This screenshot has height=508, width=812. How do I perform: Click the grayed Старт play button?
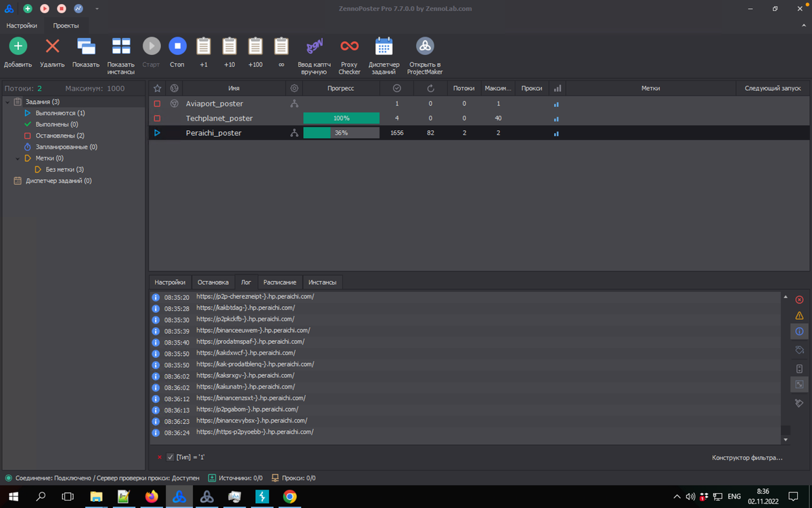click(152, 46)
